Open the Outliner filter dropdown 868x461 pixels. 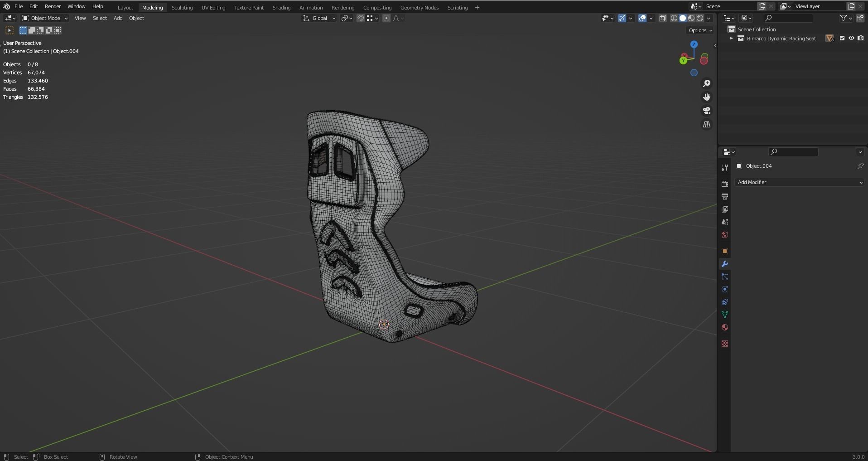845,18
